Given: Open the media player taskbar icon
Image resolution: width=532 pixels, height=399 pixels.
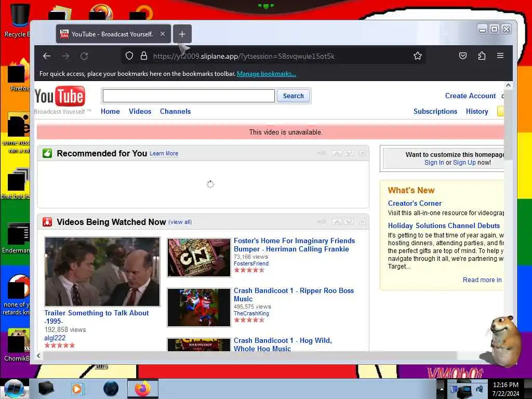Looking at the screenshot, I should 77,389.
